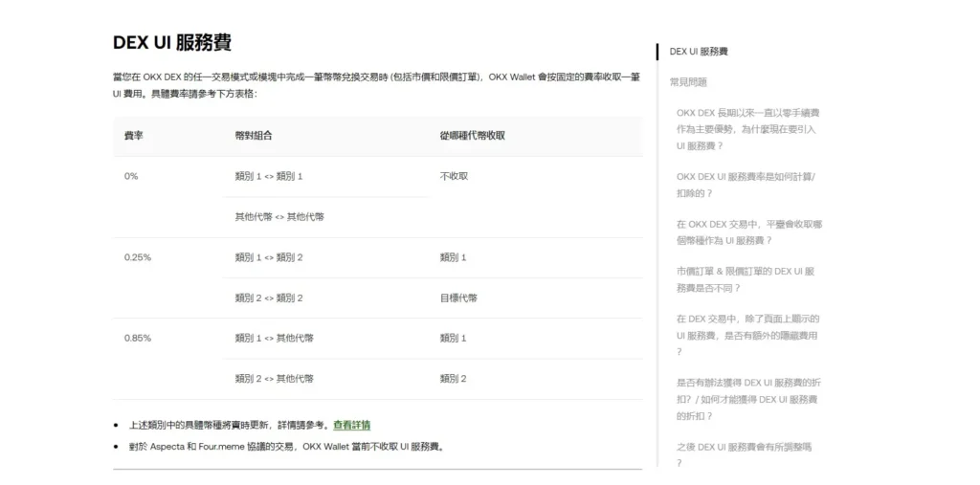Select DEX UI 服務費 in side navigation
The width and height of the screenshot is (980, 485).
click(698, 52)
